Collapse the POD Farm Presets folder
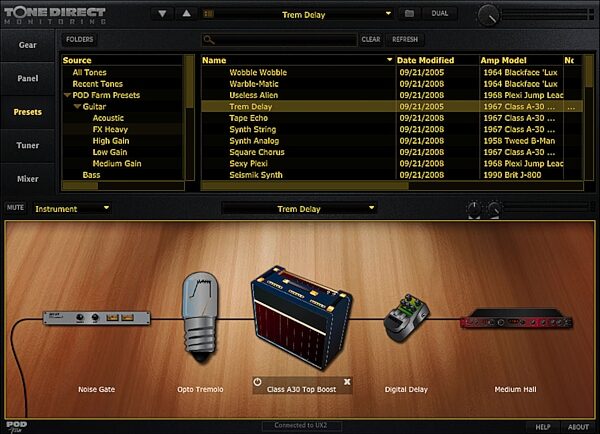600x434 pixels. click(68, 95)
